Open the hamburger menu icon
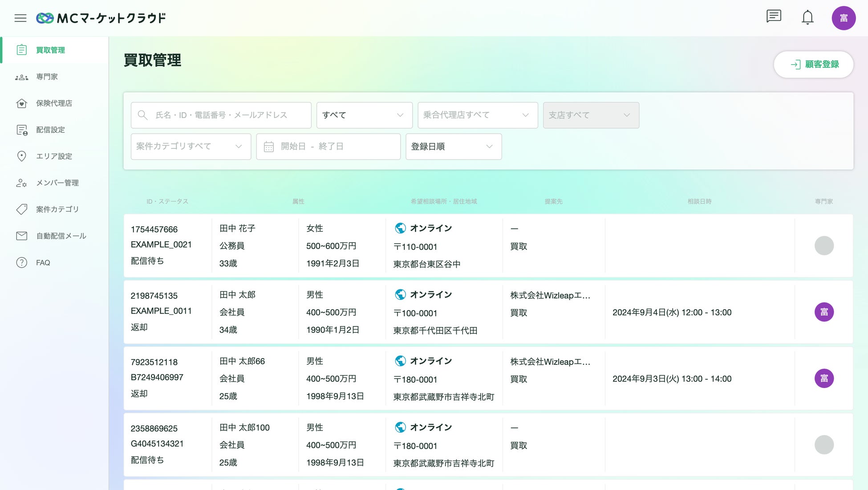868x490 pixels. 20,18
